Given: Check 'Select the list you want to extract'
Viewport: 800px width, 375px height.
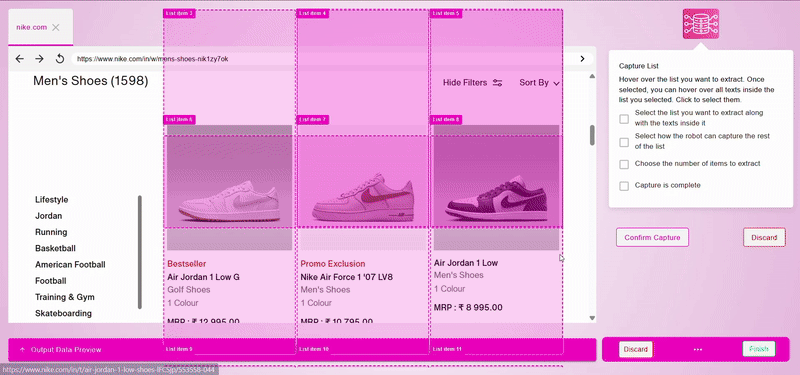Looking at the screenshot, I should 624,119.
